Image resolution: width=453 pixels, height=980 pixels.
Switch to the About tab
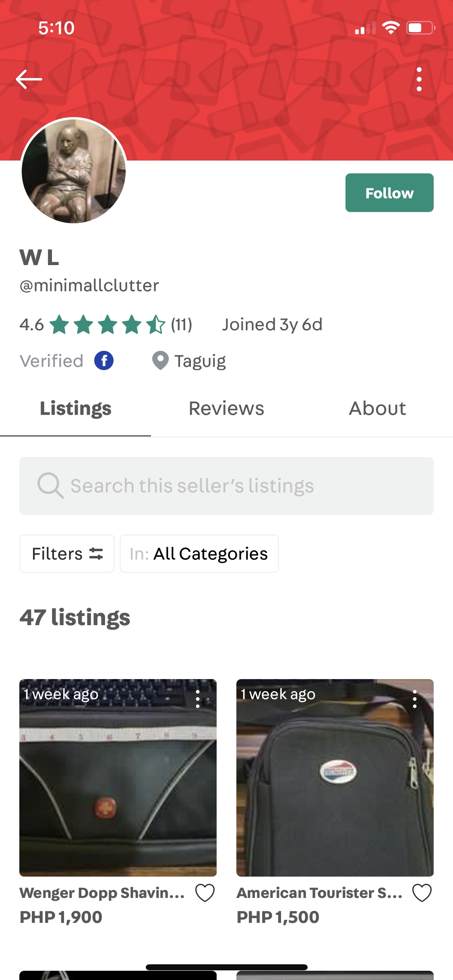click(377, 408)
